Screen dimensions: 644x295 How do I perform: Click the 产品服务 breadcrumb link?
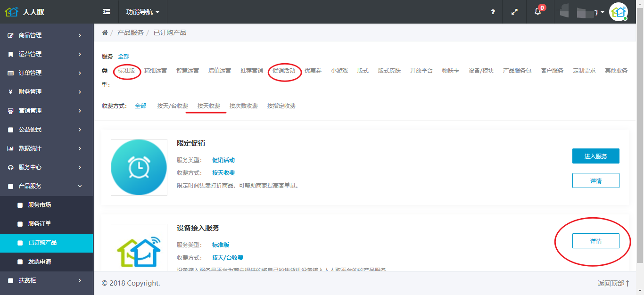coord(131,33)
